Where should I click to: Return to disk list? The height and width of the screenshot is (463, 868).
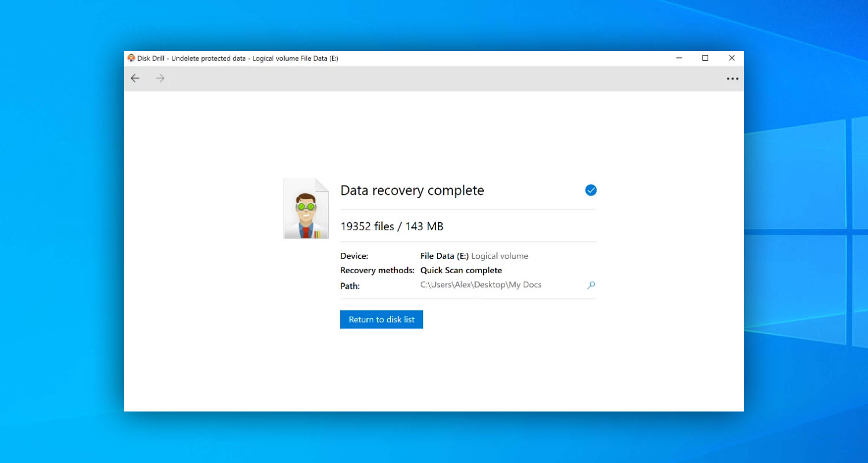381,319
